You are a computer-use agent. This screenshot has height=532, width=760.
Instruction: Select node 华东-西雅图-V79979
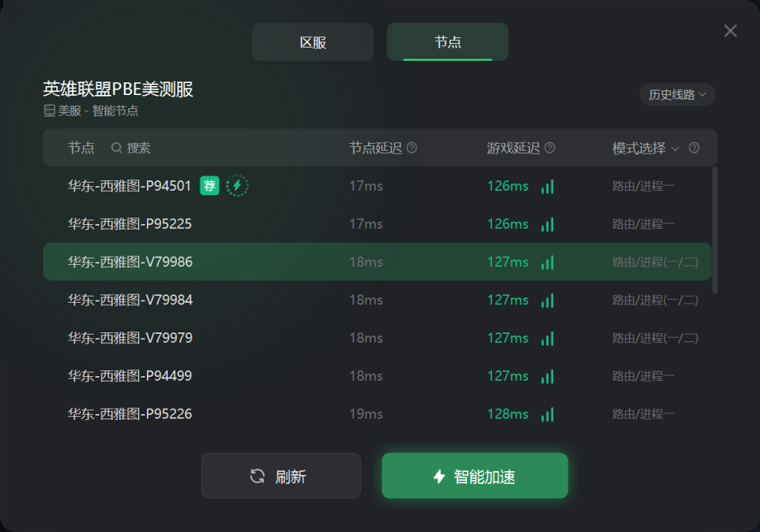[377, 338]
